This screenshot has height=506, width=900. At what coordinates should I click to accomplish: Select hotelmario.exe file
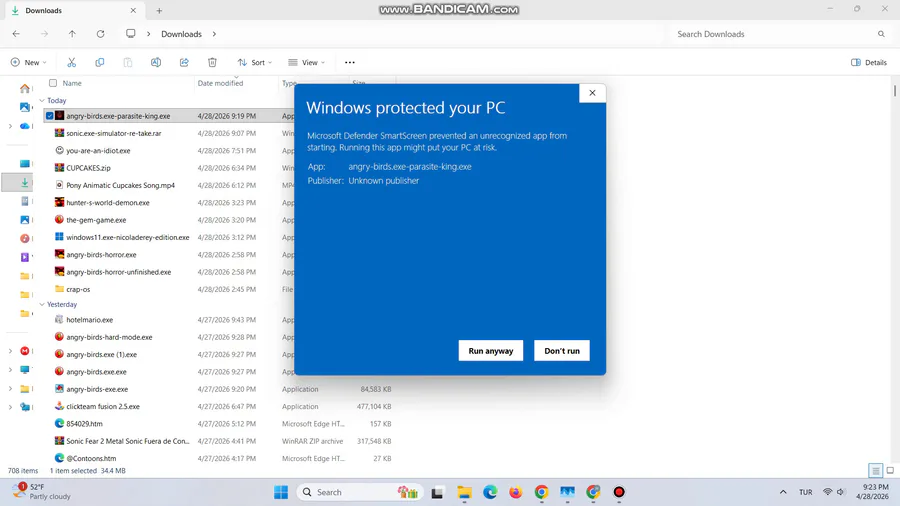click(90, 320)
